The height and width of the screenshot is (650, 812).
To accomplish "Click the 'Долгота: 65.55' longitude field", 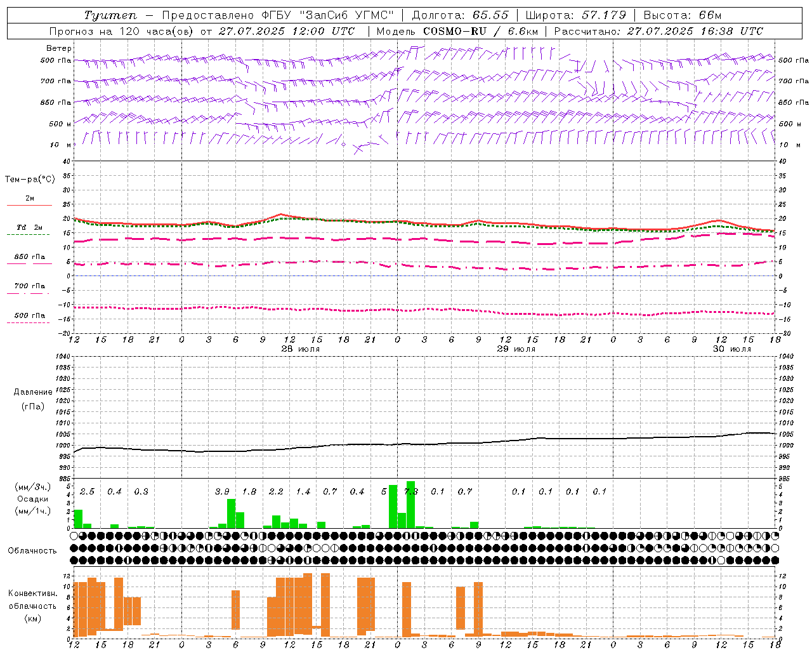I will point(460,15).
